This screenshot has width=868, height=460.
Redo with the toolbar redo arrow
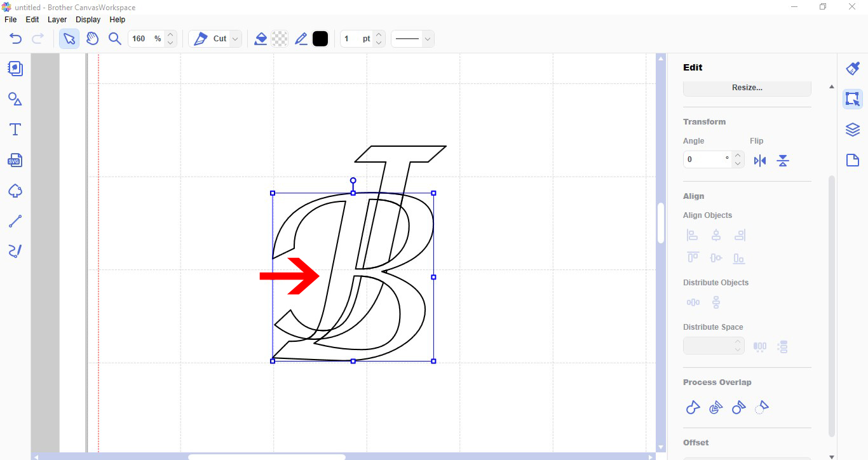pos(37,39)
